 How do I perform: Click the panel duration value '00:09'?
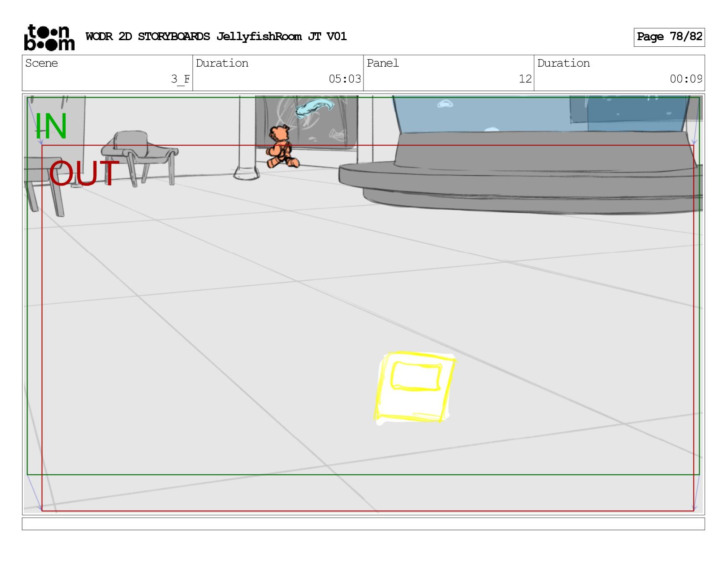[686, 79]
